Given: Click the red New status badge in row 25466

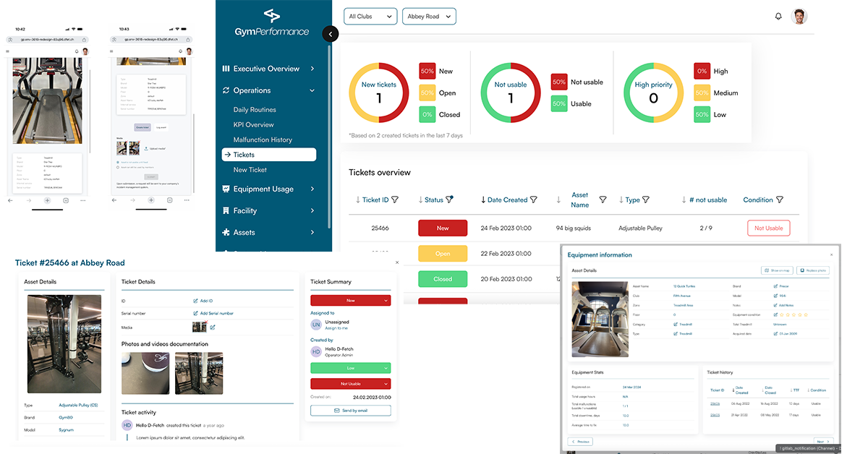Looking at the screenshot, I should point(443,228).
